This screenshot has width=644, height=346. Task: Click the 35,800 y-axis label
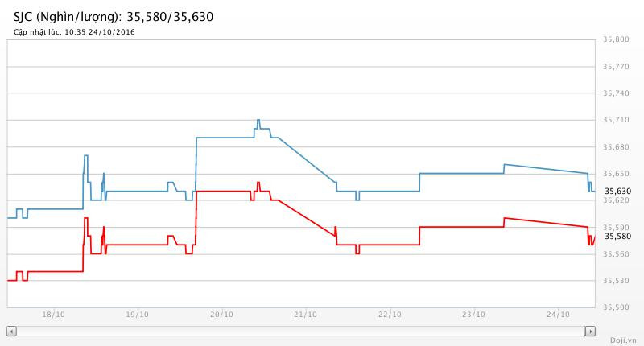point(617,39)
